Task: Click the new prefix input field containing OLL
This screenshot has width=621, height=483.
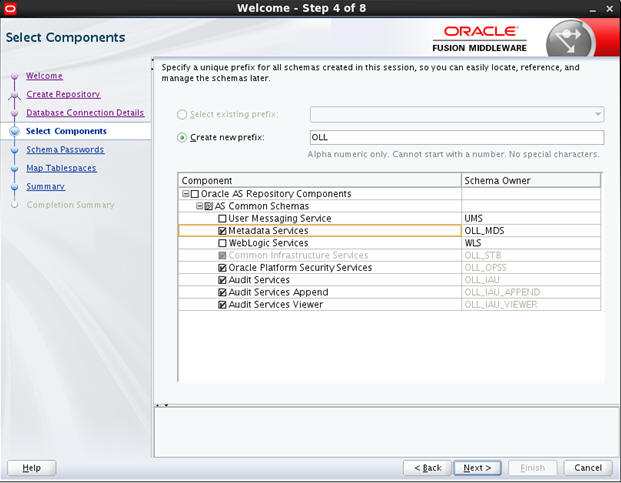Action: (x=457, y=137)
